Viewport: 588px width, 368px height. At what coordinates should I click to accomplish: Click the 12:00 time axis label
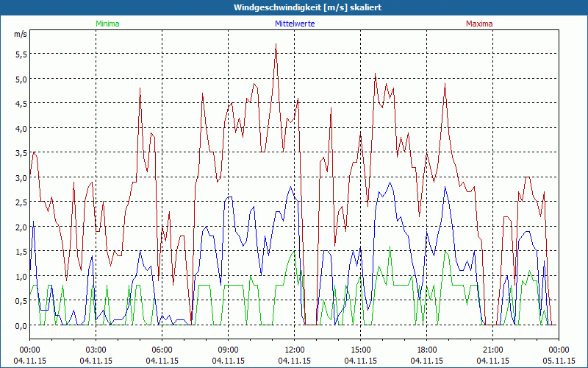click(x=295, y=350)
